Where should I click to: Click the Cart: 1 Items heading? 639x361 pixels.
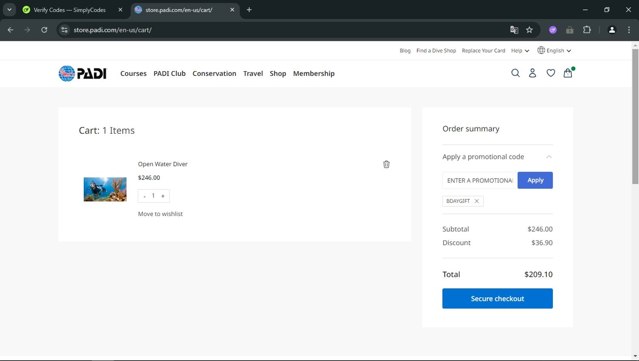pos(106,130)
